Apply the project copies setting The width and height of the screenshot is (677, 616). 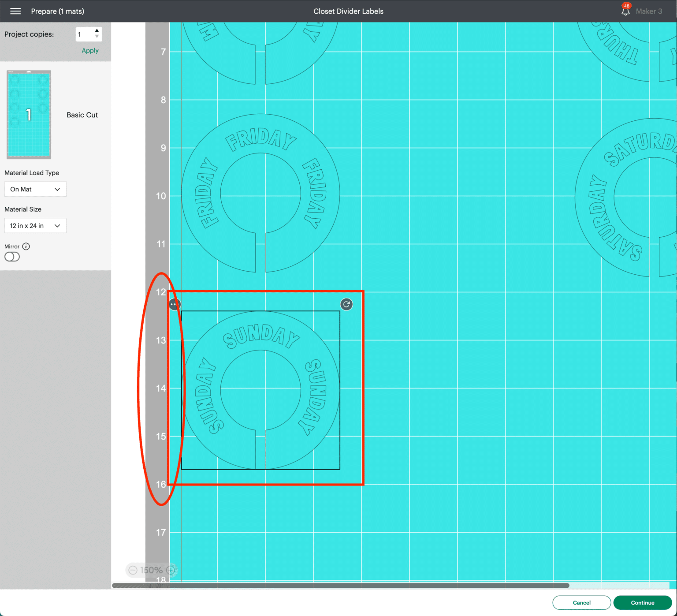(x=89, y=50)
